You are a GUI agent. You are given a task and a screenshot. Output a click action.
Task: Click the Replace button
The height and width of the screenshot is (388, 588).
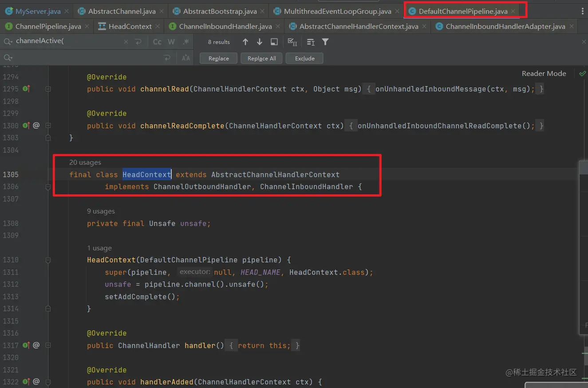219,58
